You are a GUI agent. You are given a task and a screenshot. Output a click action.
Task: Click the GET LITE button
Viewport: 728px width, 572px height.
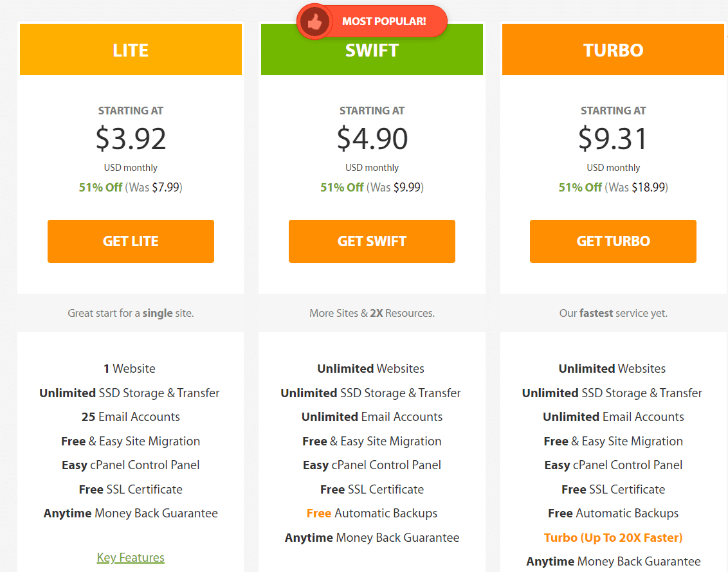pos(131,241)
